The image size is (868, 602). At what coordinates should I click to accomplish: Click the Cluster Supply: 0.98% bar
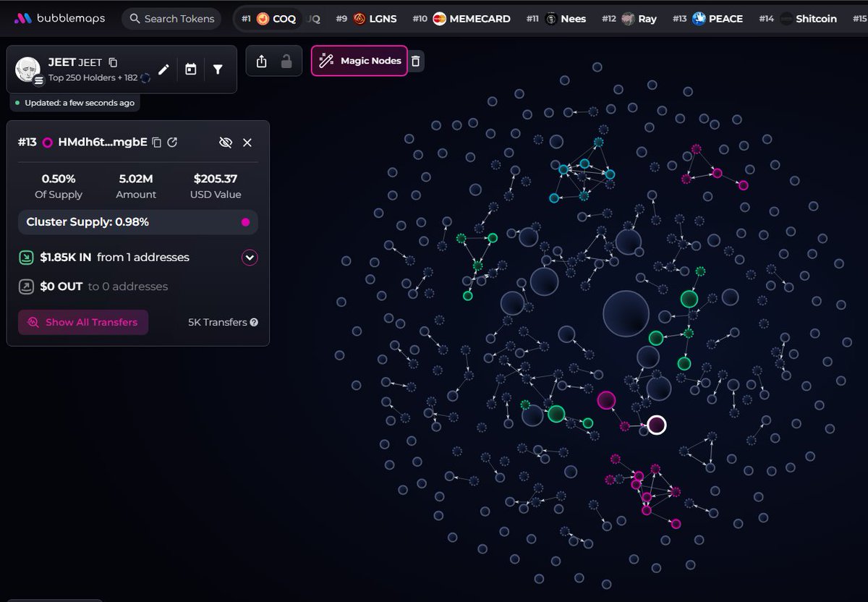138,222
